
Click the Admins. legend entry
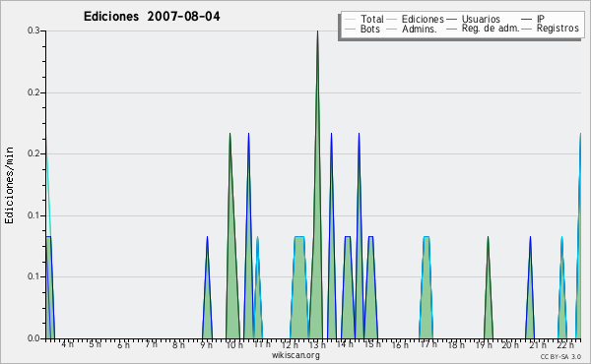pos(412,29)
